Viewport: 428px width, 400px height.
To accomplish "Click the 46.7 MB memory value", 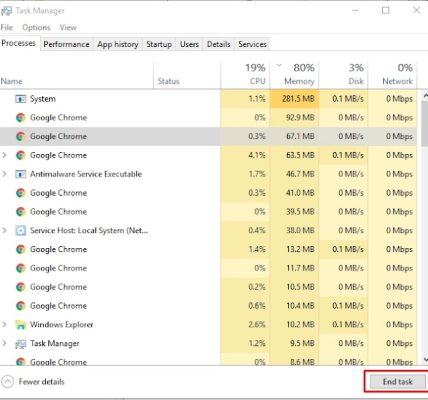I will [x=300, y=174].
